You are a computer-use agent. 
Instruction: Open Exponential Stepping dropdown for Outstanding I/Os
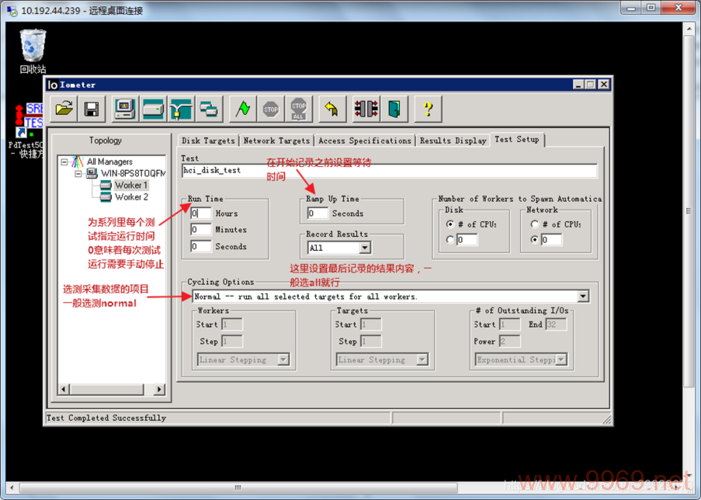point(561,359)
